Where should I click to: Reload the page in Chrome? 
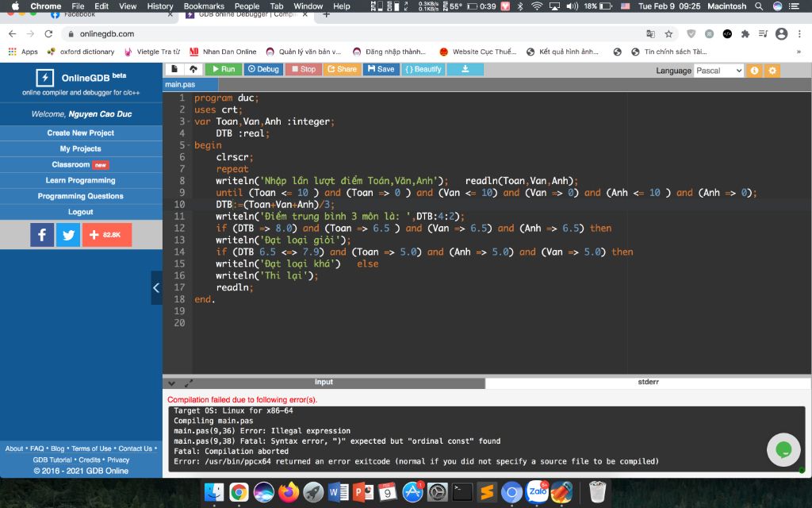(x=48, y=33)
